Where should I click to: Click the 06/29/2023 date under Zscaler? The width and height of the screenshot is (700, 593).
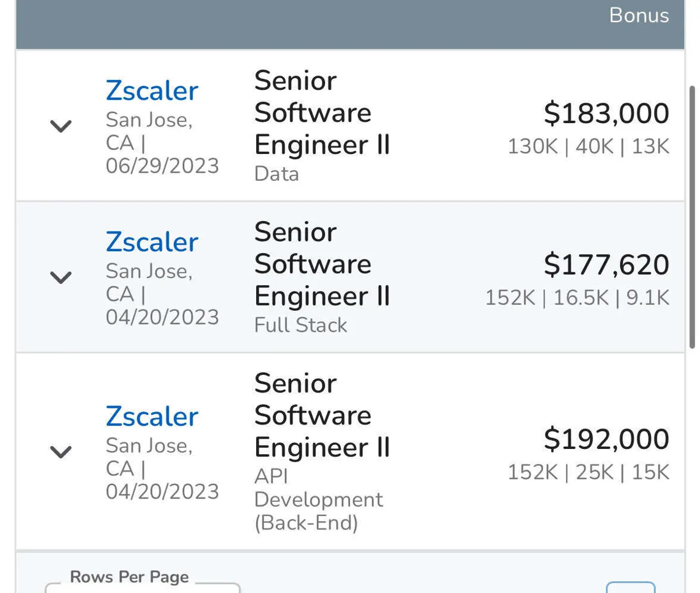(162, 166)
